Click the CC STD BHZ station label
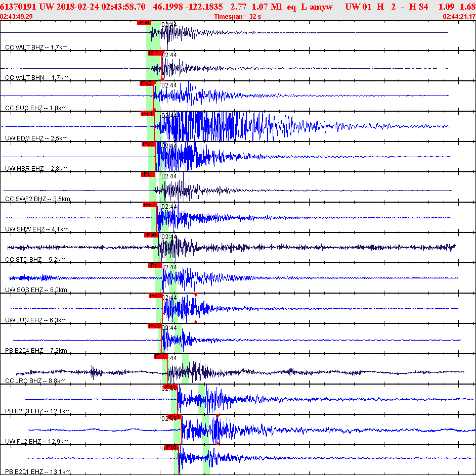The image size is (476, 475). click(x=35, y=260)
